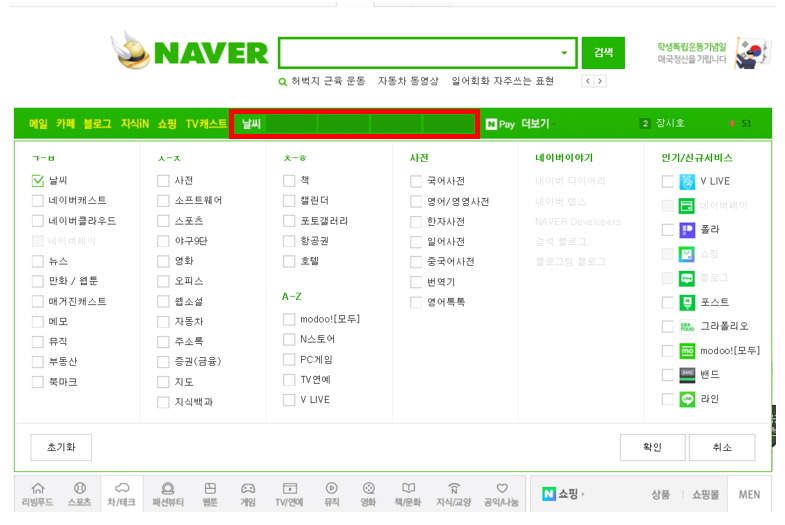785x525 pixels.
Task: Check the 국어사전 checkbox
Action: click(x=416, y=181)
